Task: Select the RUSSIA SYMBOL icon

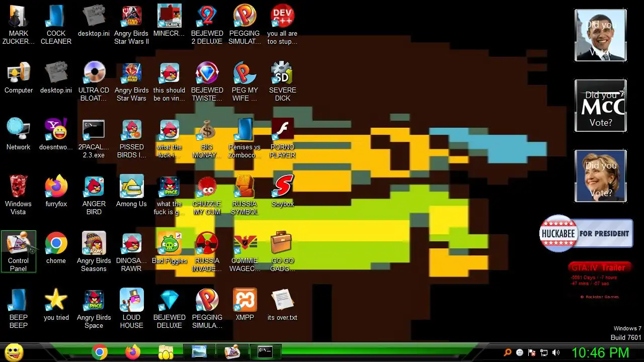Action: pos(245,195)
